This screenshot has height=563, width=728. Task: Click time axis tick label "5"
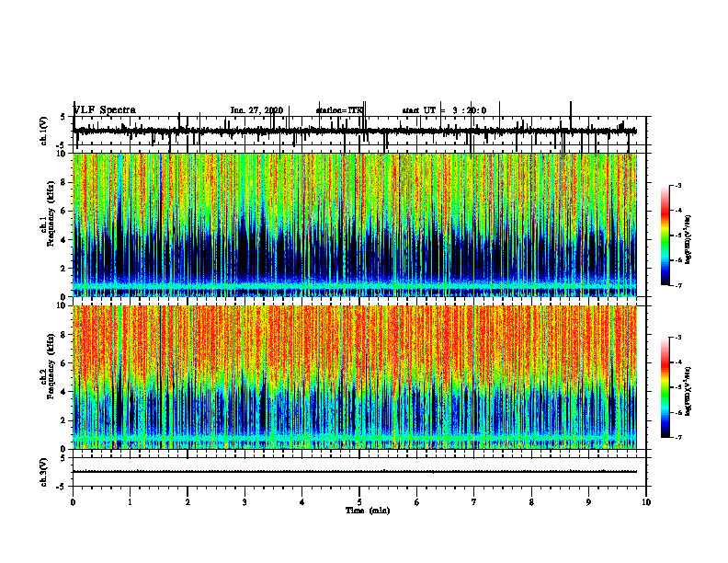tap(359, 502)
